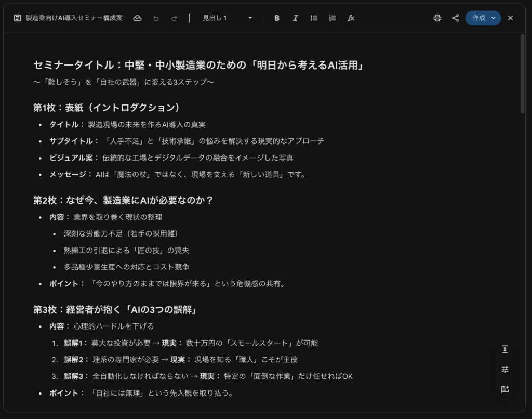Click the share icon in the toolbar
The image size is (532, 419).
click(456, 18)
